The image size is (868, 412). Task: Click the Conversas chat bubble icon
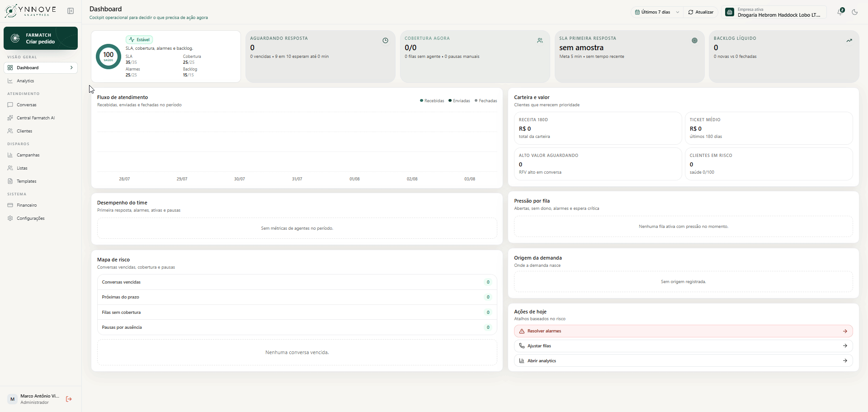pos(10,105)
